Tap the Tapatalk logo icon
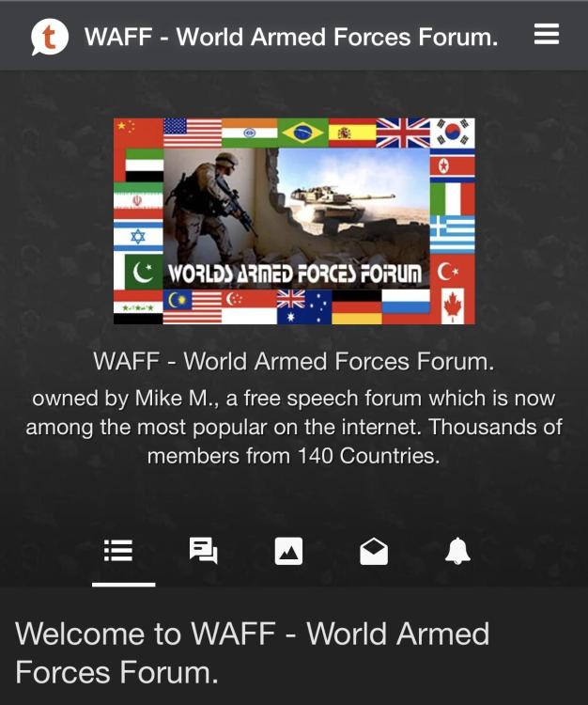 (x=50, y=37)
